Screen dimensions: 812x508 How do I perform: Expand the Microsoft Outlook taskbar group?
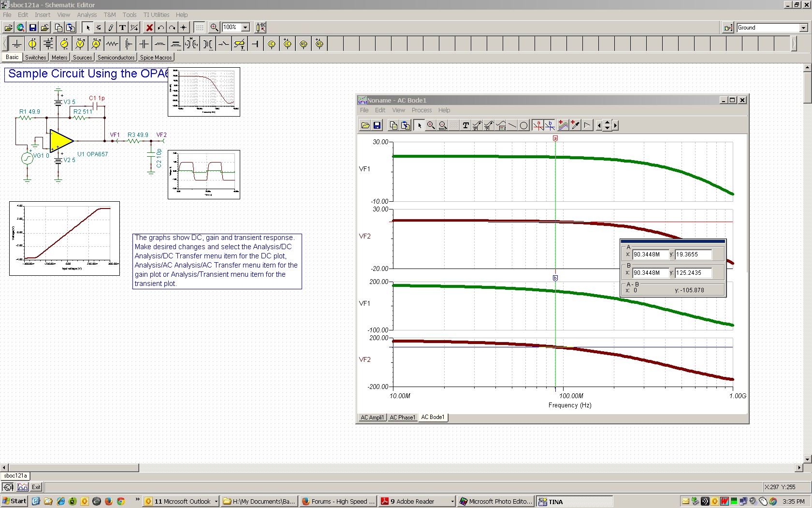click(x=216, y=502)
